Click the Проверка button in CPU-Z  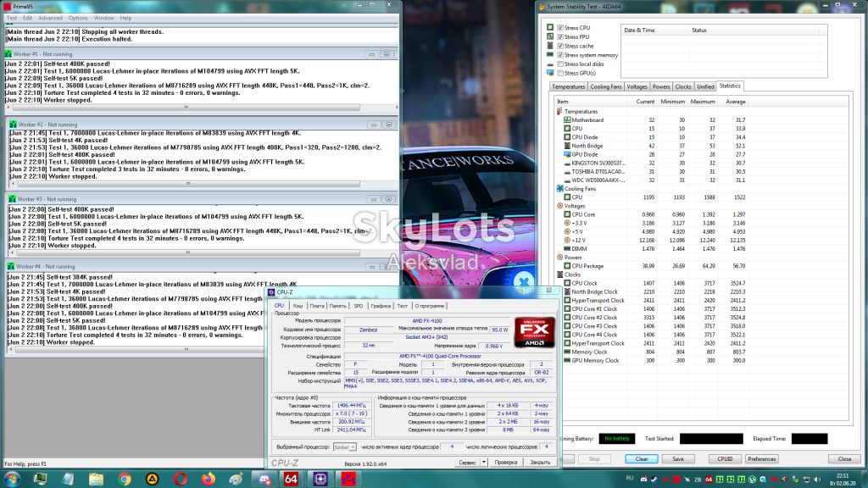click(506, 462)
